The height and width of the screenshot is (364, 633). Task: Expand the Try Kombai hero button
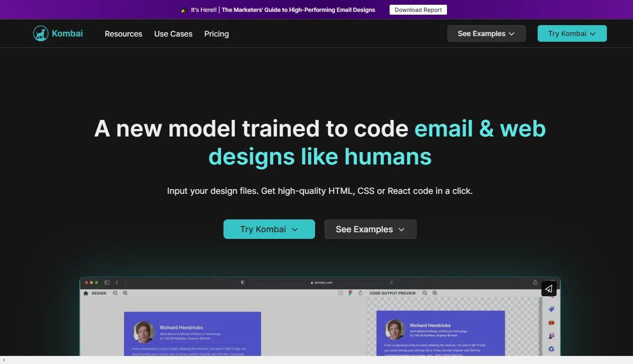tap(269, 229)
